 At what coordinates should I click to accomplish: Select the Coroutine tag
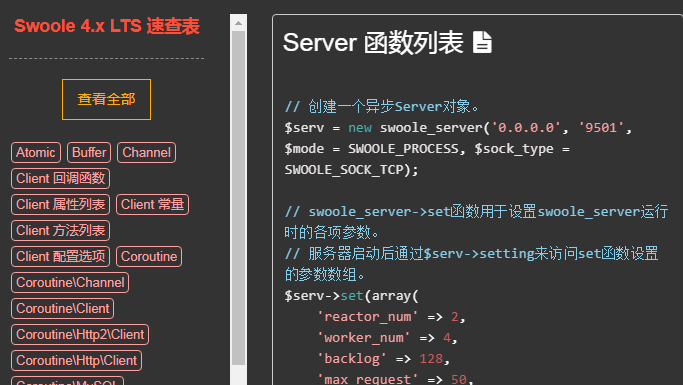149,257
